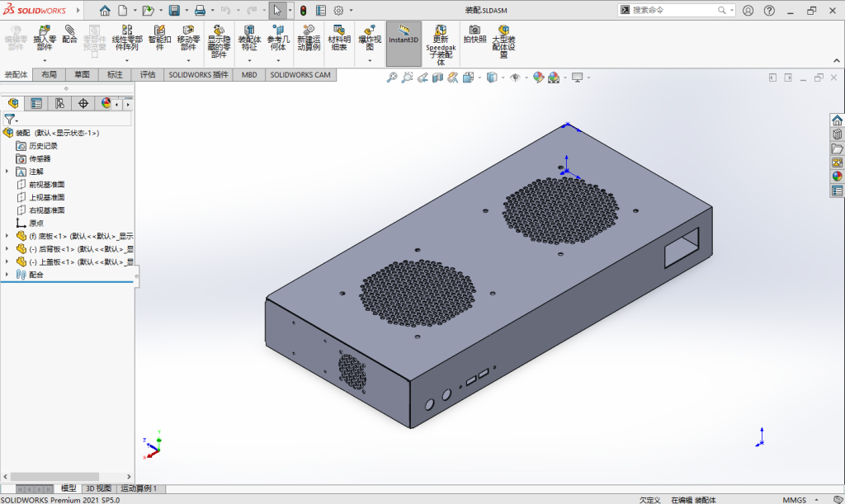Switch to the 草图 ribbon tab
This screenshot has width=845, height=504.
[x=82, y=74]
